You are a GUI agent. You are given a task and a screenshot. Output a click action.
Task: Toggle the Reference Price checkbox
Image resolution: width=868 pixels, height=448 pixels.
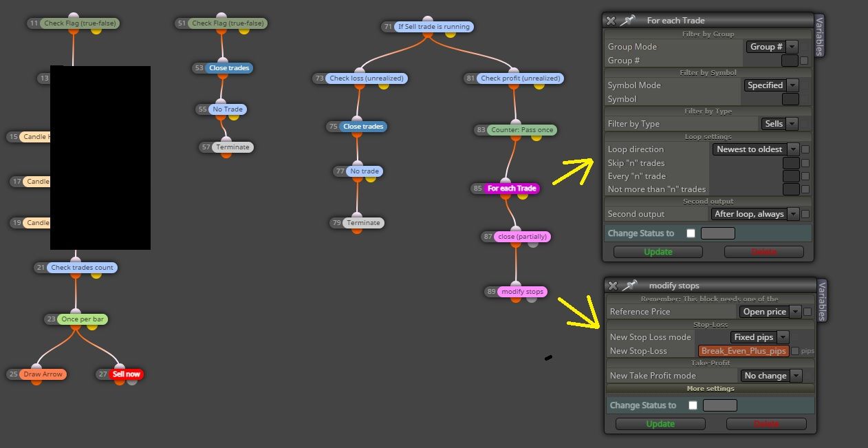(x=807, y=312)
